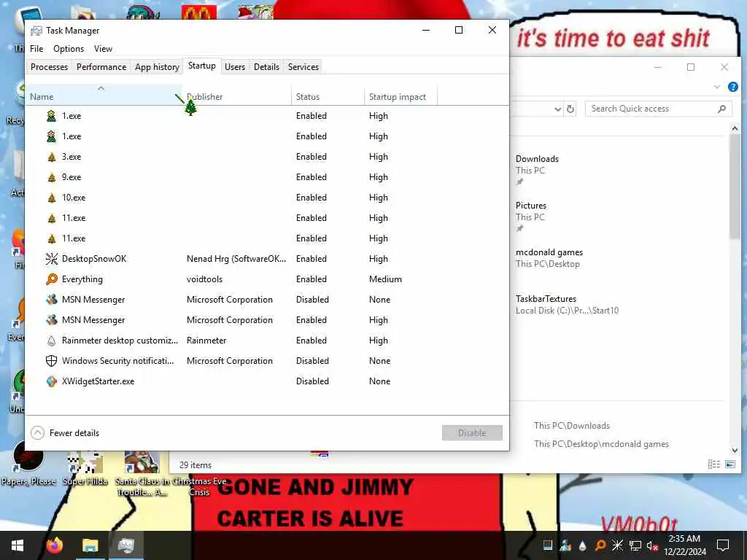Select the Downloads folder in Quick access

pos(537,159)
